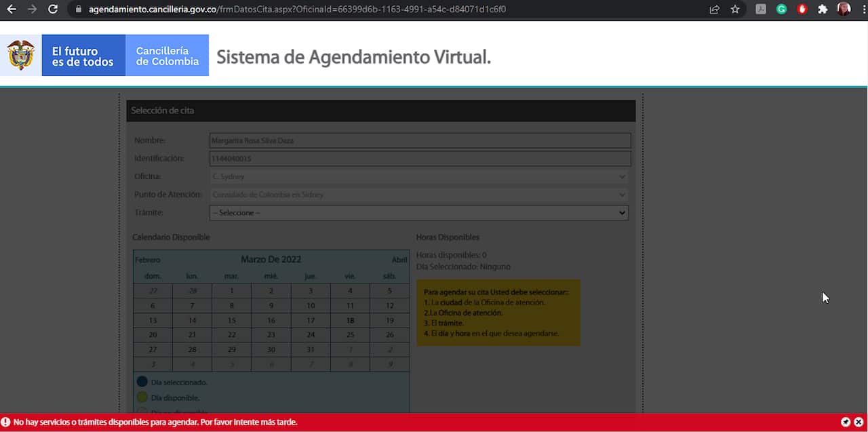Go back using the browser back arrow
The image size is (868, 432).
tap(11, 9)
